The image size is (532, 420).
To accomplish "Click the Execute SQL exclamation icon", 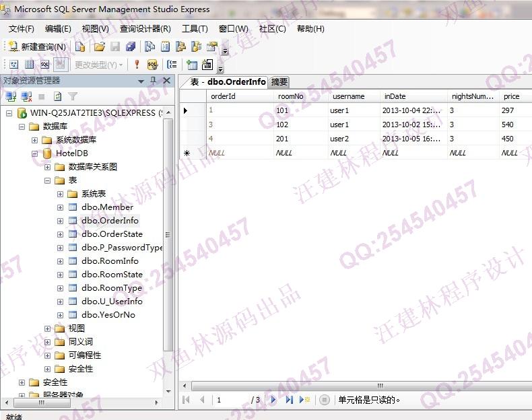I will click(137, 65).
